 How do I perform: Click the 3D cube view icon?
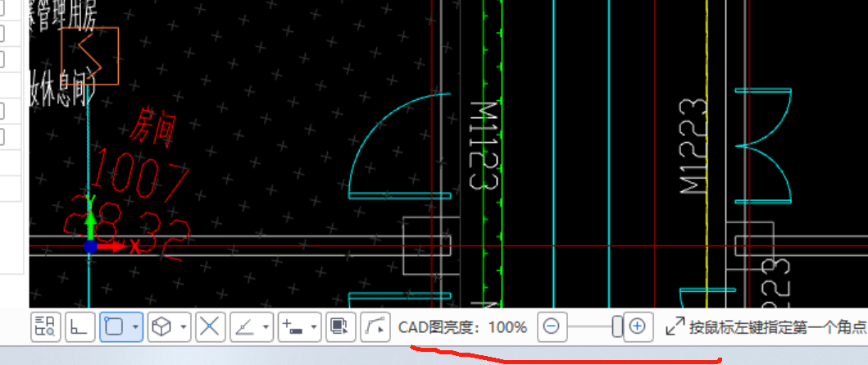pyautogui.click(x=161, y=326)
